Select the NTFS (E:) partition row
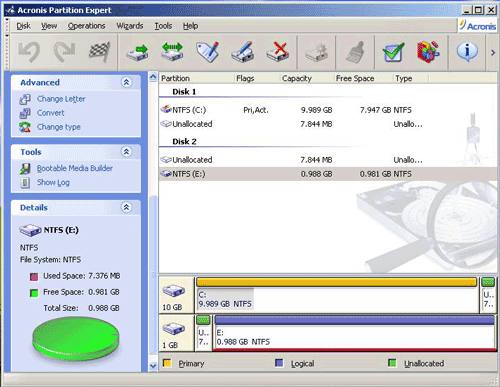500x387 pixels. click(327, 174)
